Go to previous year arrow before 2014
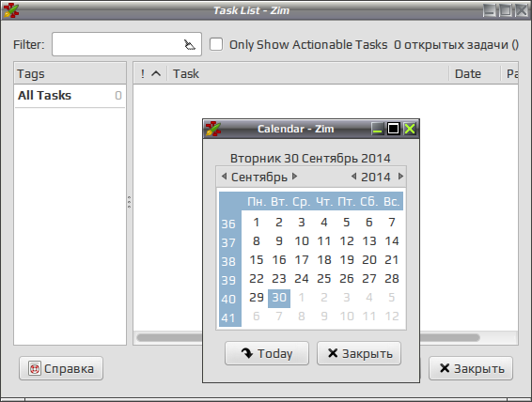This screenshot has width=532, height=402. tap(353, 177)
